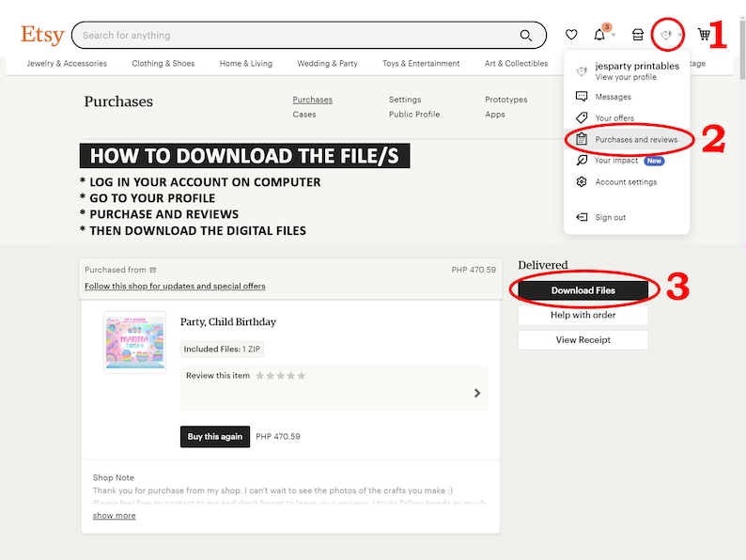This screenshot has height=560, width=746.
Task: Go to Purchases sub-navigation link
Action: (313, 100)
